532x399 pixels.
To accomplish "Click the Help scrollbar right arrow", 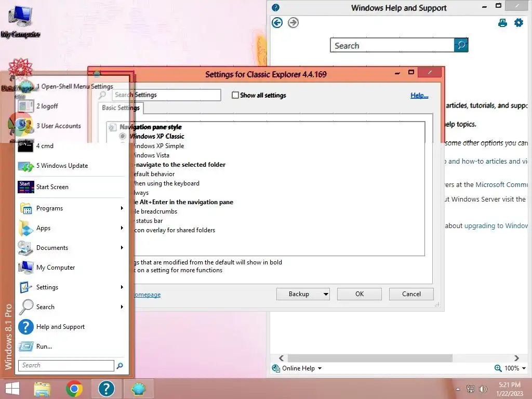I will click(516, 358).
